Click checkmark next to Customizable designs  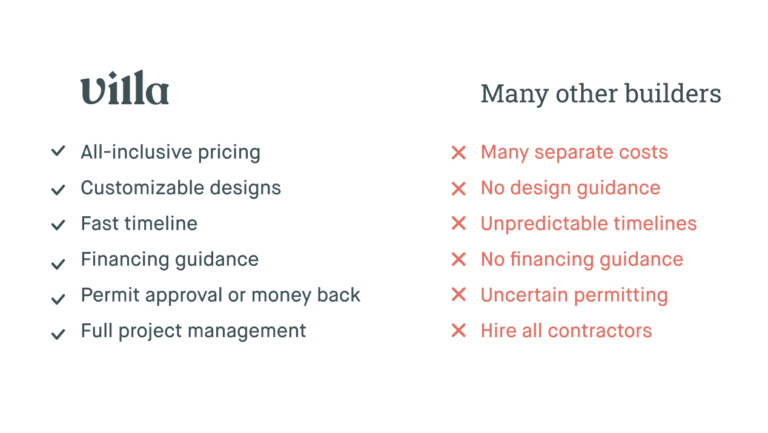coord(58,189)
